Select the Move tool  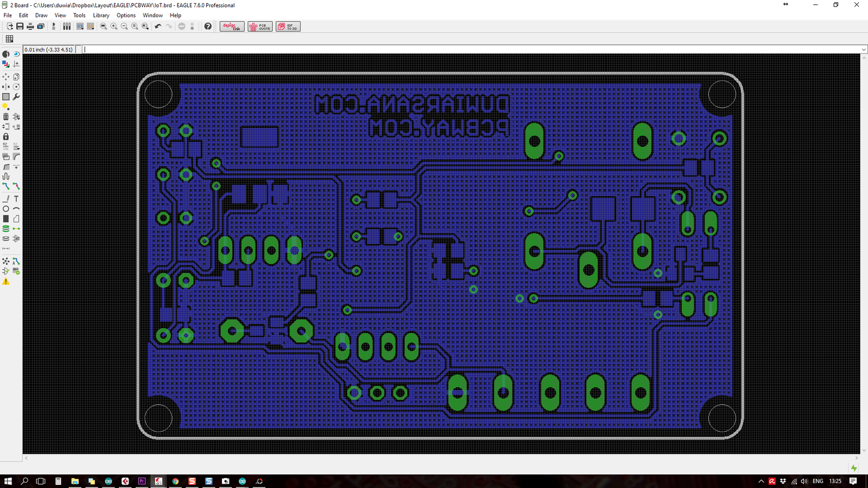(x=6, y=76)
